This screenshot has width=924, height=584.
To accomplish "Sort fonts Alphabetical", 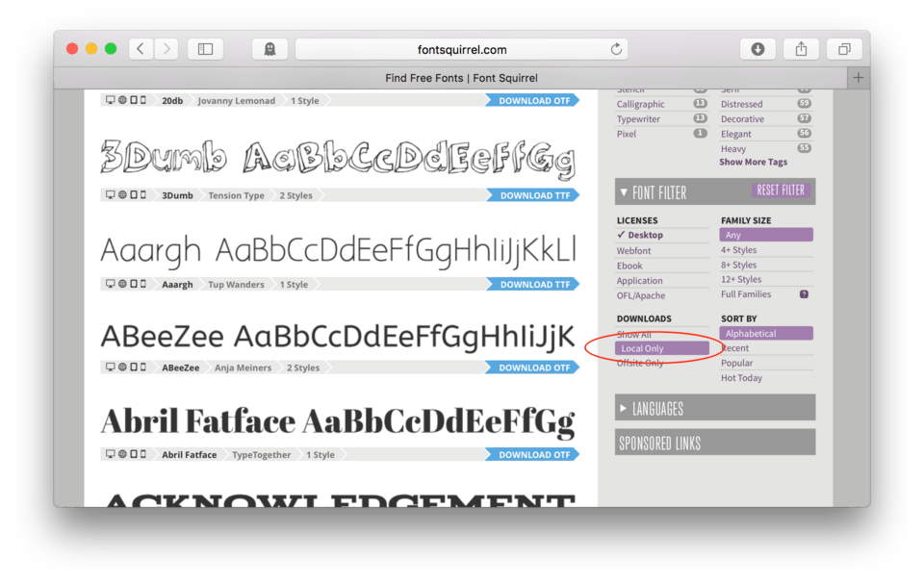I will [766, 334].
